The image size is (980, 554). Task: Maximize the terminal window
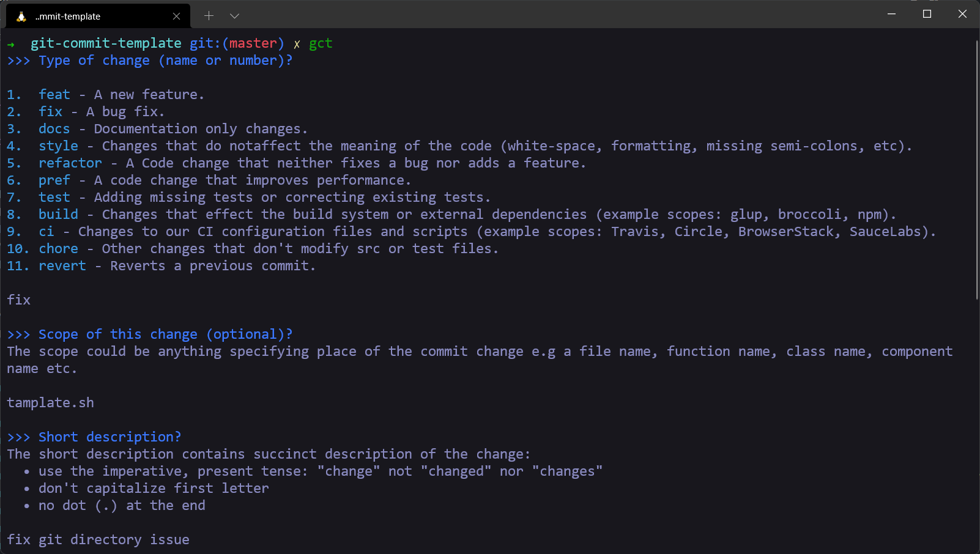click(x=927, y=14)
